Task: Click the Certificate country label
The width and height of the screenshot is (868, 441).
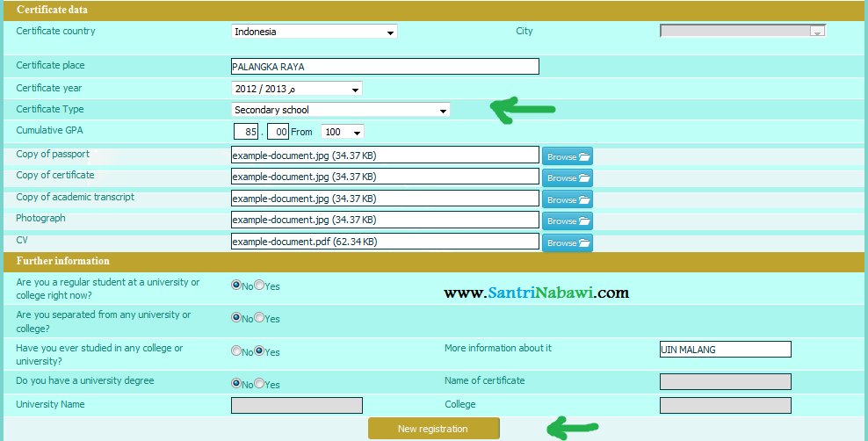Action: tap(55, 31)
